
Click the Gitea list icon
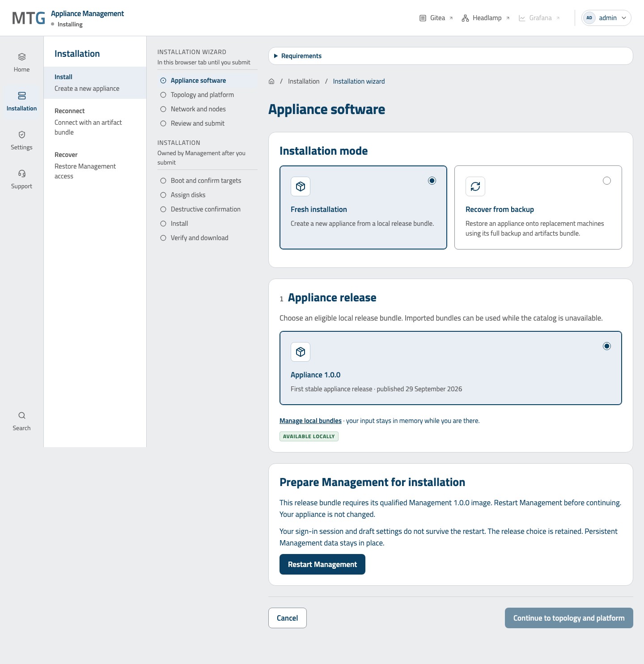[x=423, y=18]
